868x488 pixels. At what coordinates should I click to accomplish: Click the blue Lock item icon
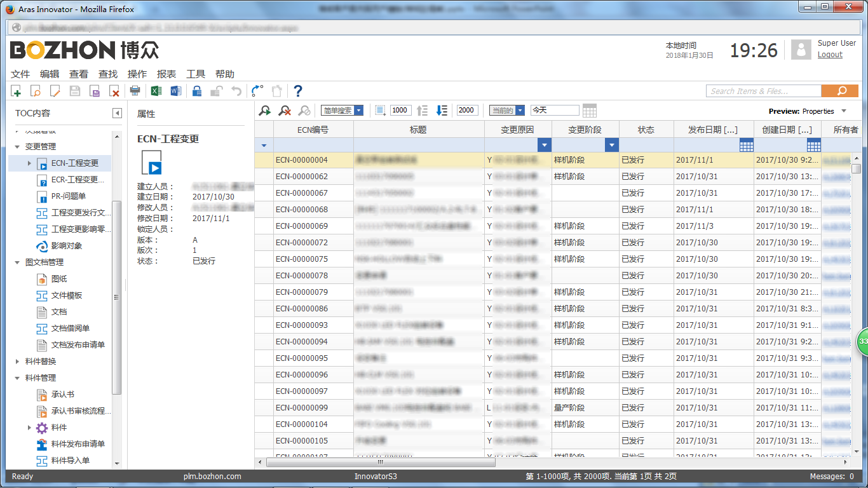(197, 91)
